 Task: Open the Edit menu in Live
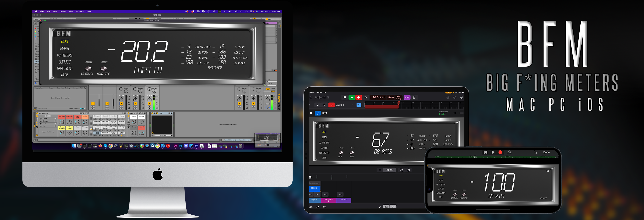pos(55,11)
